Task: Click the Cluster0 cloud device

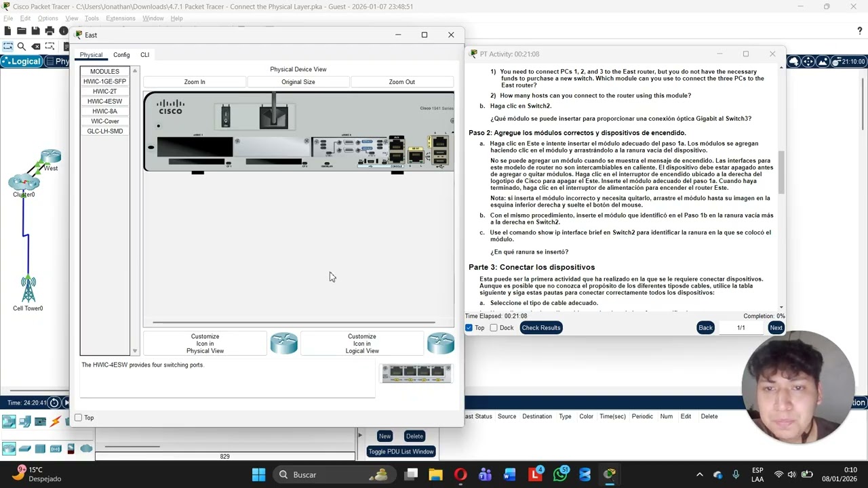Action: 24,183
